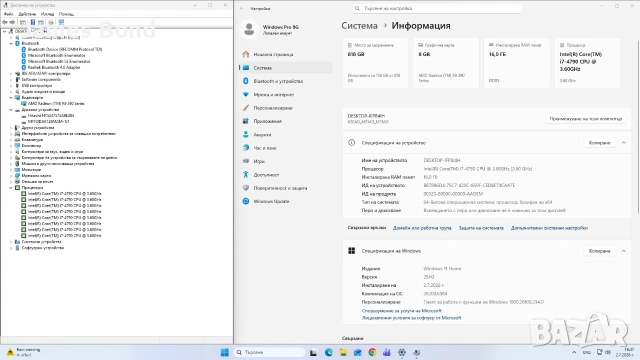The width and height of the screenshot is (640, 360).
Task: Copy Windows specifications with Копиране button
Action: pyautogui.click(x=599, y=251)
